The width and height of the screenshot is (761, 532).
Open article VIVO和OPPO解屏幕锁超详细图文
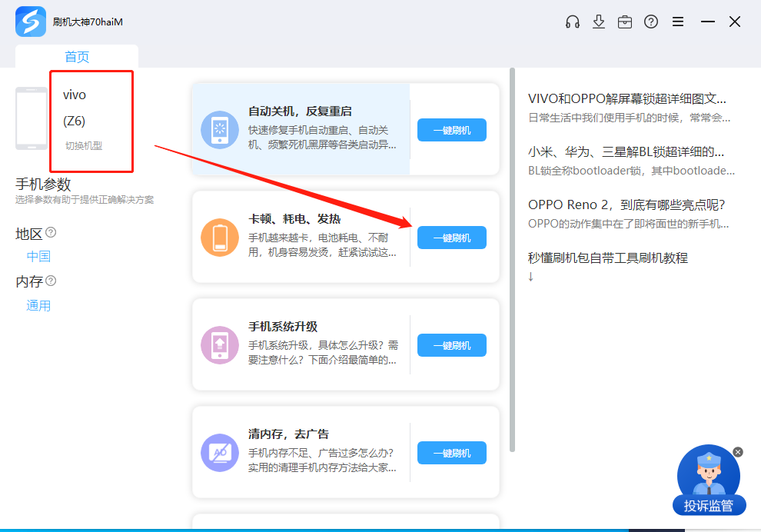(x=627, y=98)
